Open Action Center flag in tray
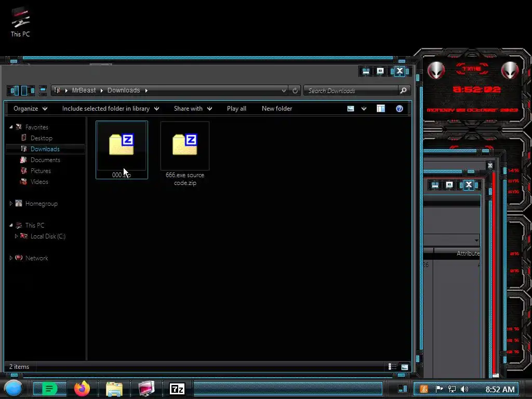532x399 pixels. (439, 389)
